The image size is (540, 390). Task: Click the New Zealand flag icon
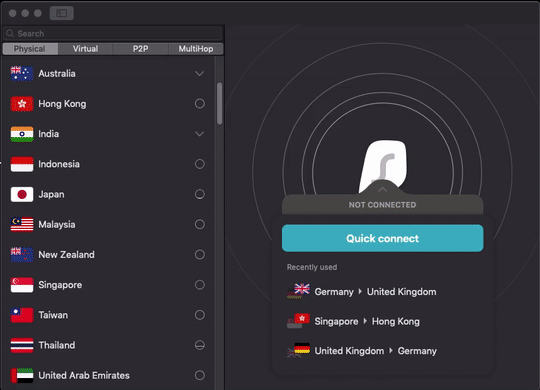point(22,255)
